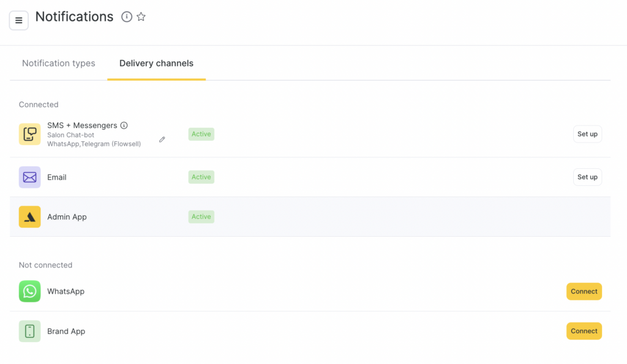Click the Active badge for SMS + Messengers

tap(201, 134)
